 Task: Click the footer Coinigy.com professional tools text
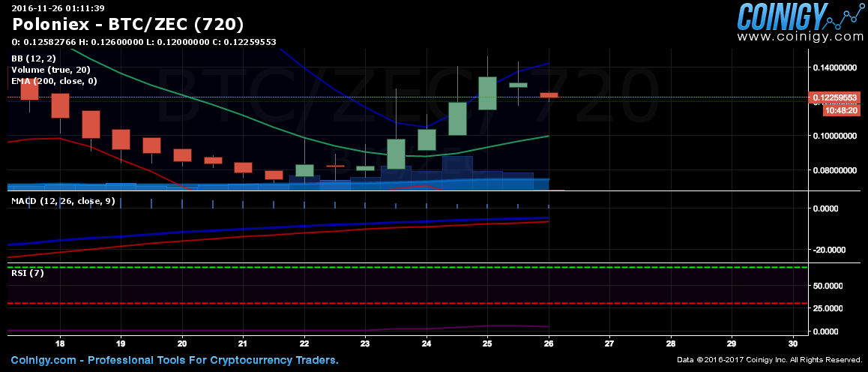click(x=175, y=360)
